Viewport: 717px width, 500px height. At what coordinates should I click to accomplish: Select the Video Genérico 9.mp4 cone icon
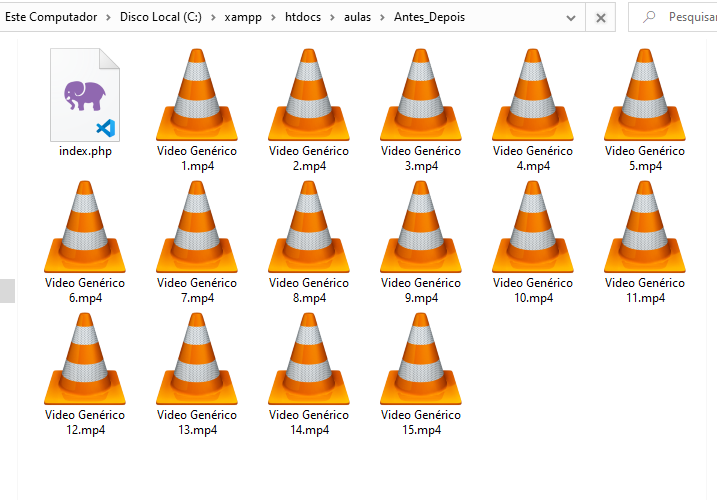(421, 226)
